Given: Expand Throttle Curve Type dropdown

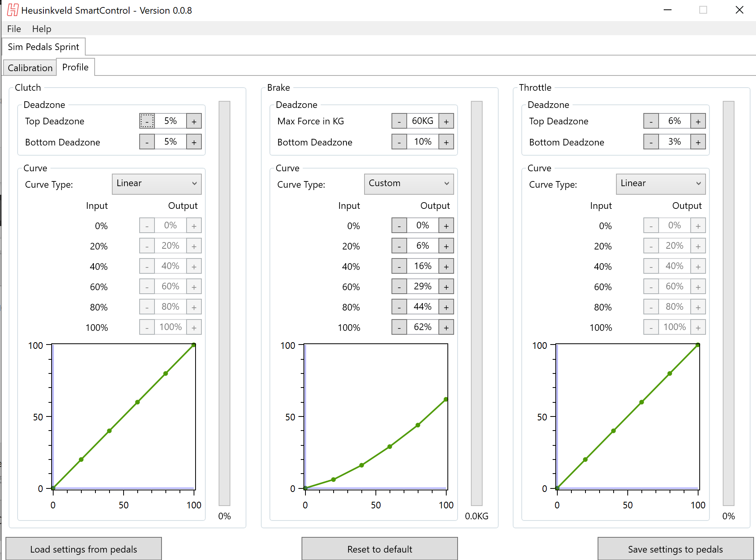Looking at the screenshot, I should (661, 184).
